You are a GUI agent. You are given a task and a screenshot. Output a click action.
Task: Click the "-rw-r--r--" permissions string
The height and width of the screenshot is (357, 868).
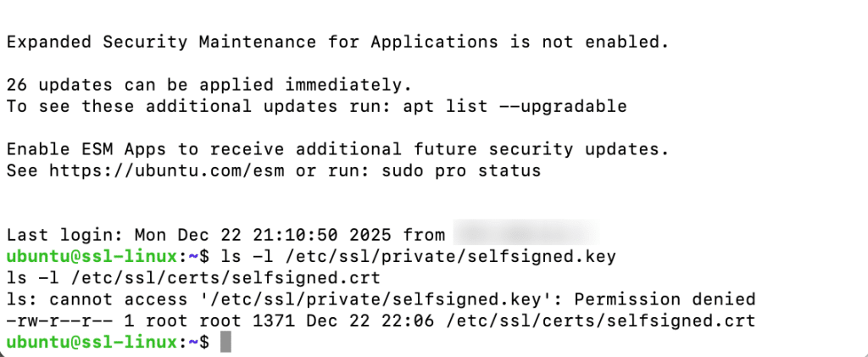tap(49, 321)
